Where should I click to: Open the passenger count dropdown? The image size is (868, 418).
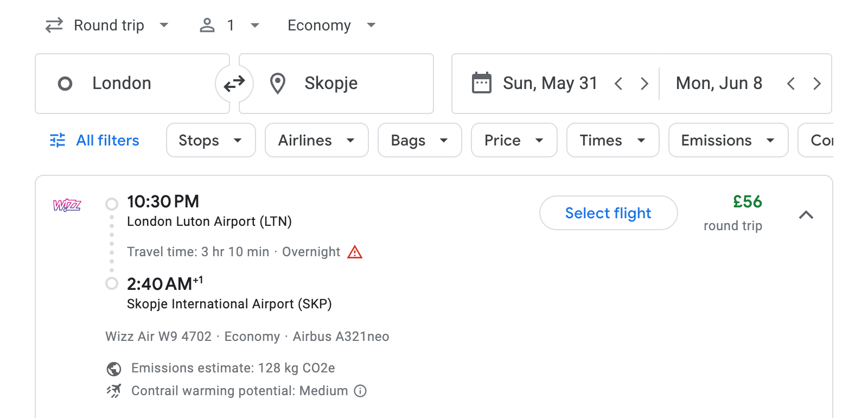click(x=230, y=25)
